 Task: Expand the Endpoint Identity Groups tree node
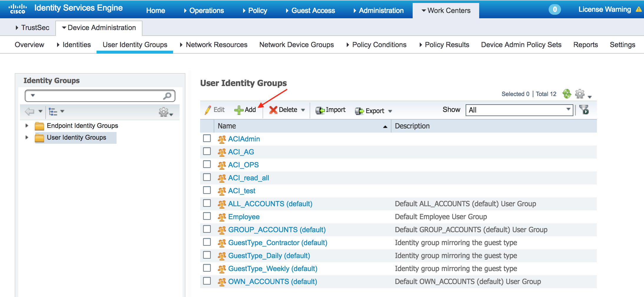(27, 126)
